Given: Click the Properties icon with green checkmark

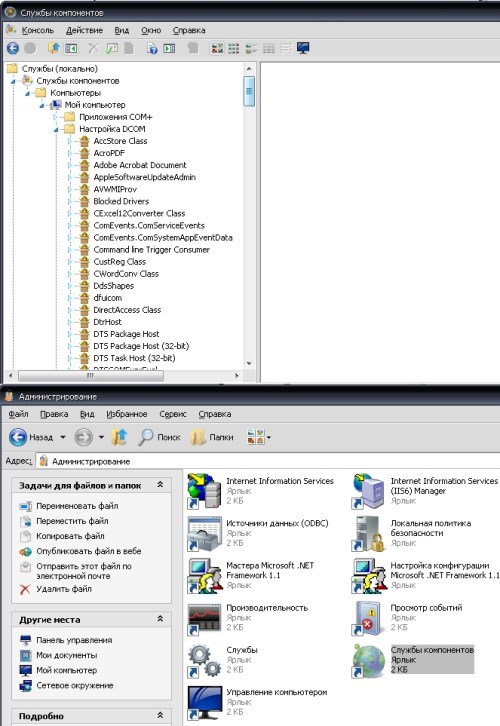Looking at the screenshot, I should pos(112,48).
